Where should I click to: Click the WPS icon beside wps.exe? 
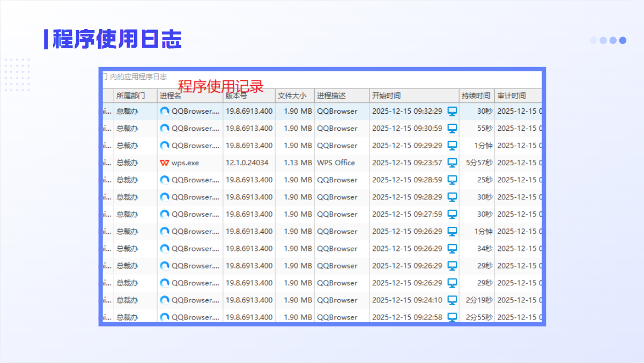[165, 163]
